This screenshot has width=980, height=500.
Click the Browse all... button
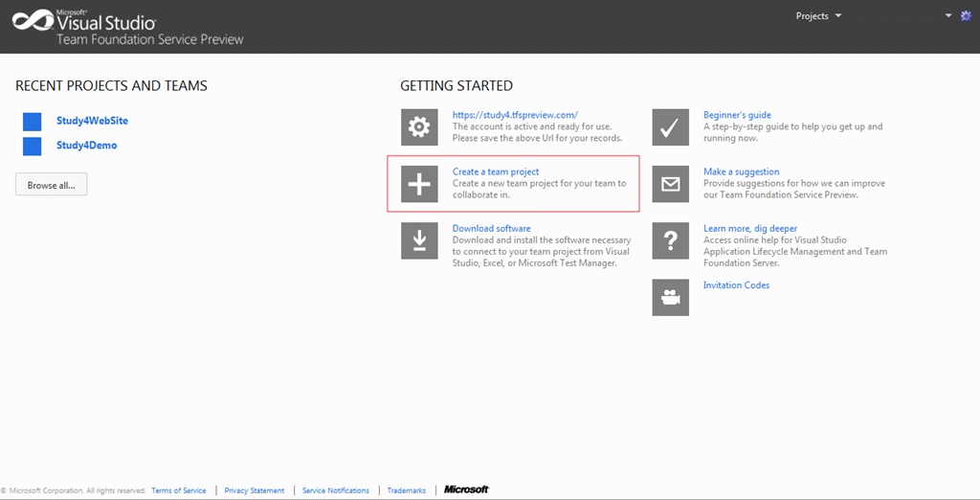click(x=52, y=185)
